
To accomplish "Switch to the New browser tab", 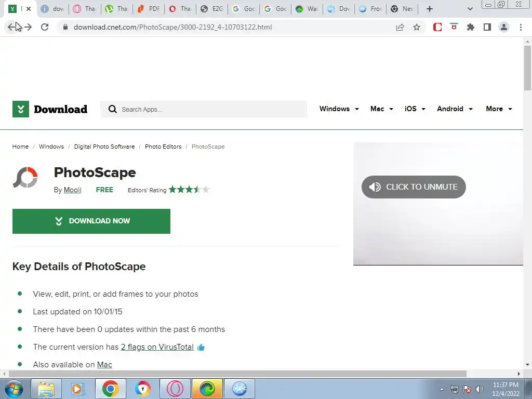I will pos(403,9).
